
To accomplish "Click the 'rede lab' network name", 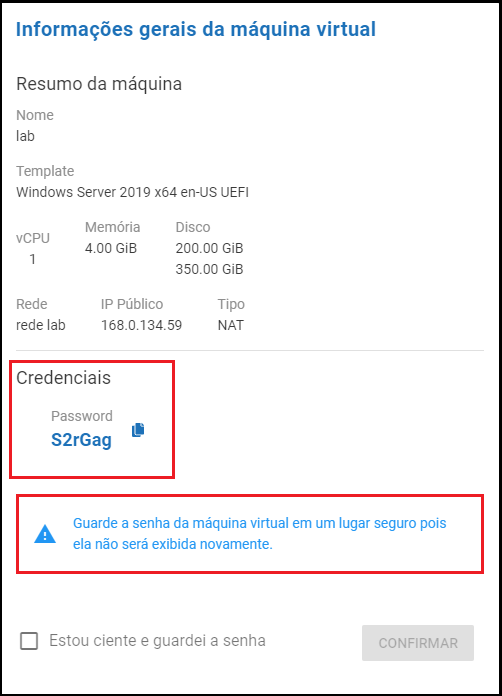I will [x=41, y=325].
